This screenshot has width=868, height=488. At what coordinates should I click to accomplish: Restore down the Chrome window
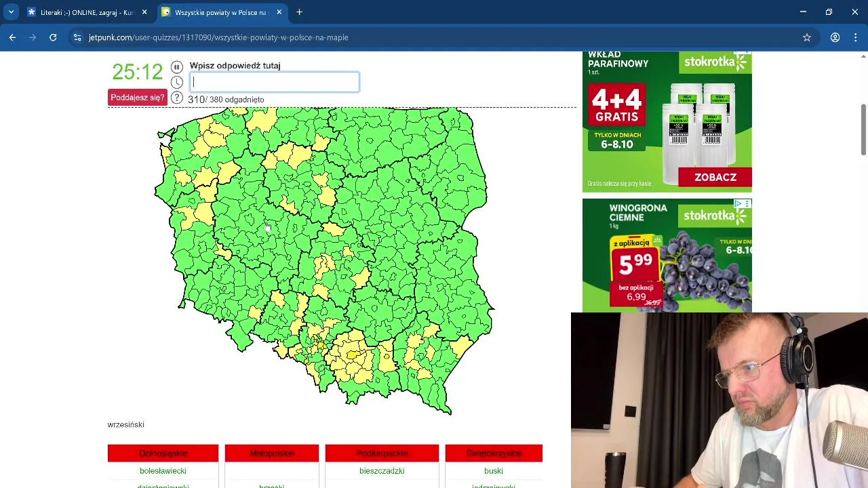pos(829,12)
